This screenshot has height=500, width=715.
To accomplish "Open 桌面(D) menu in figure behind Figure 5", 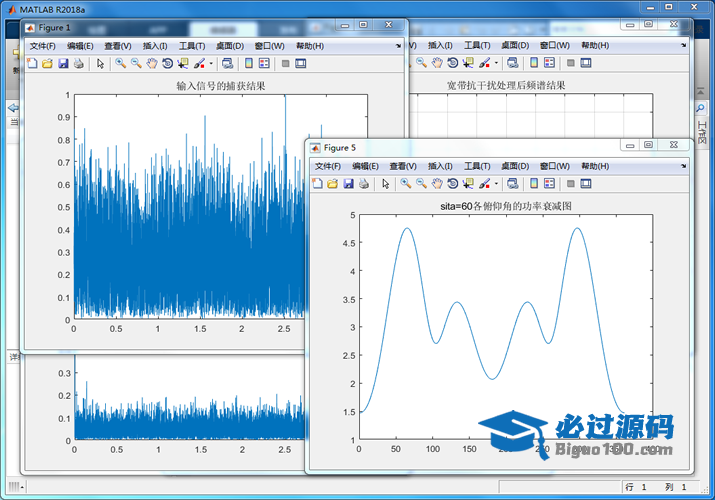I will 515,46.
